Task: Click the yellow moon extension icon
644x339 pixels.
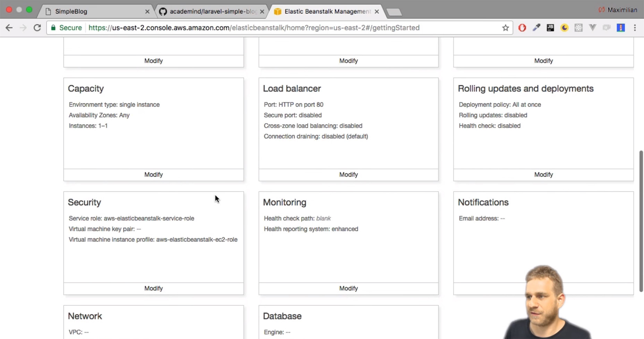Action: [565, 28]
